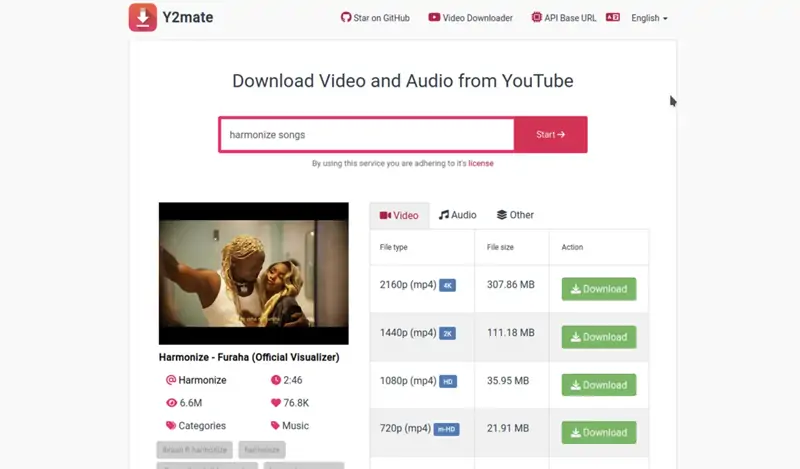Screen dimensions: 800x469
Task: Open the API Base URL link
Action: [x=564, y=18]
